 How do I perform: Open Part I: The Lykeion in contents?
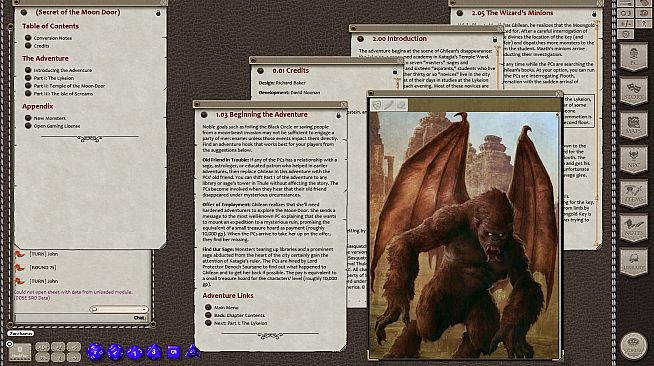click(54, 78)
